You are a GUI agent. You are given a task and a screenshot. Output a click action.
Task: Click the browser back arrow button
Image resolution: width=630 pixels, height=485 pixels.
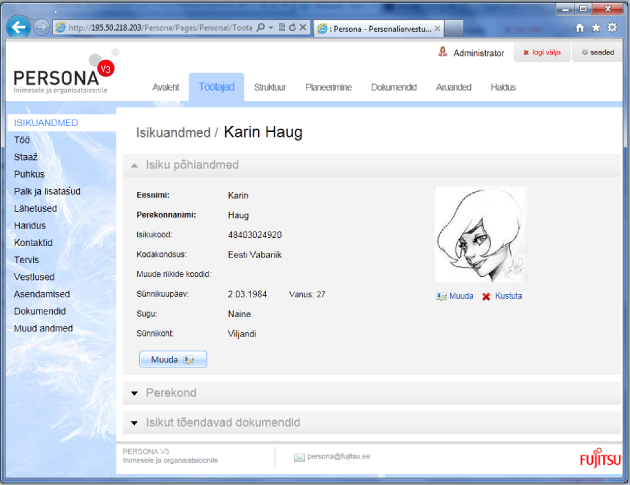(x=17, y=27)
